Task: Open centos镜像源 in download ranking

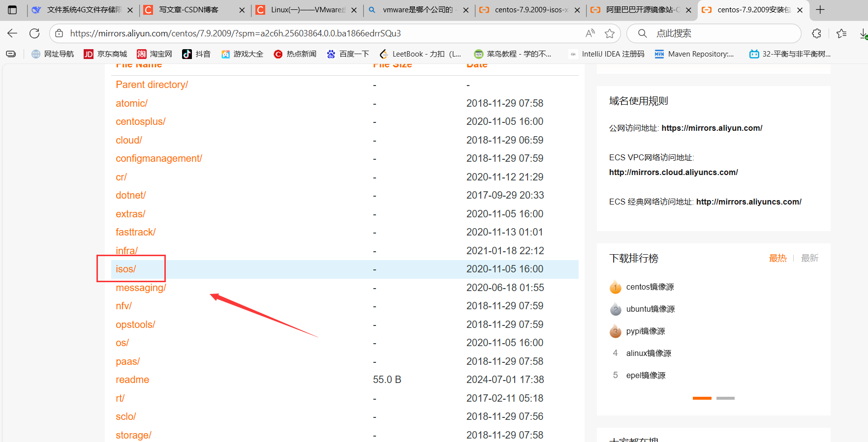Action: coord(650,287)
